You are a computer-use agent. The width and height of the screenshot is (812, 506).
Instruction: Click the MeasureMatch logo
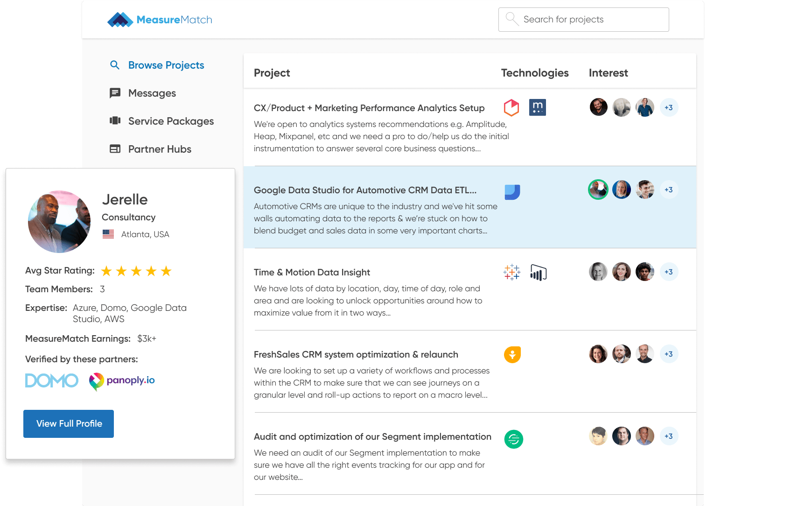point(160,20)
